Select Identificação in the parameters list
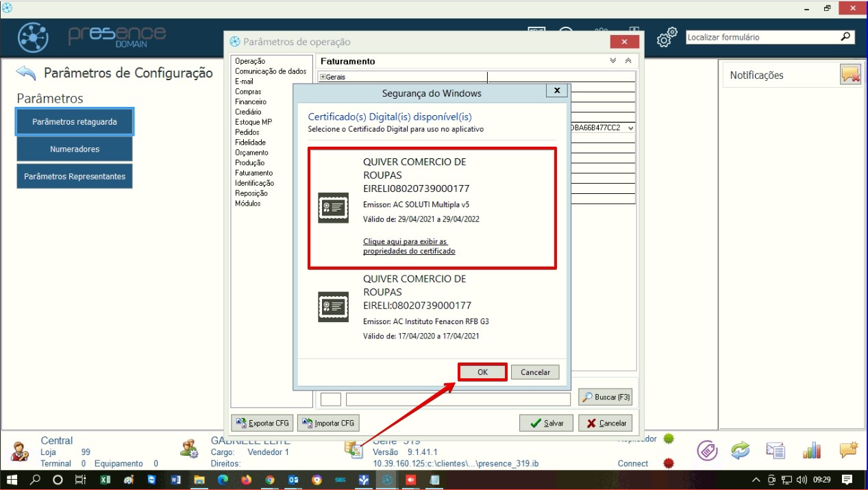The width and height of the screenshot is (868, 490). pyautogui.click(x=254, y=183)
